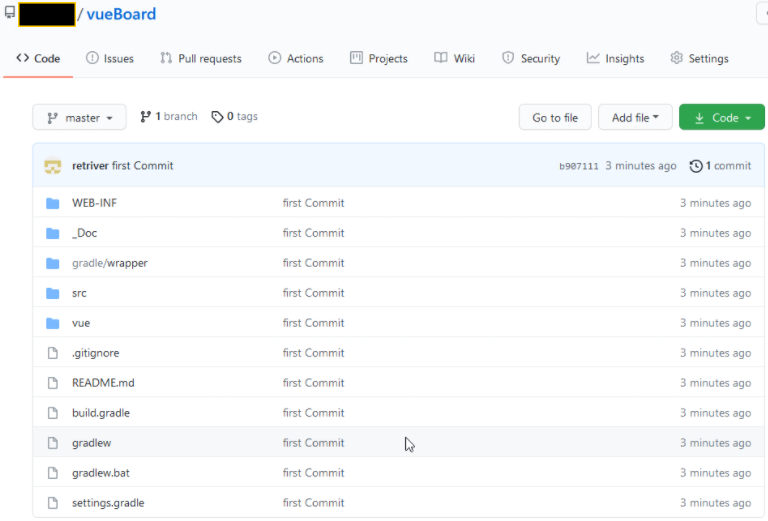
Task: Click the Issues tab circle icon
Action: click(92, 58)
